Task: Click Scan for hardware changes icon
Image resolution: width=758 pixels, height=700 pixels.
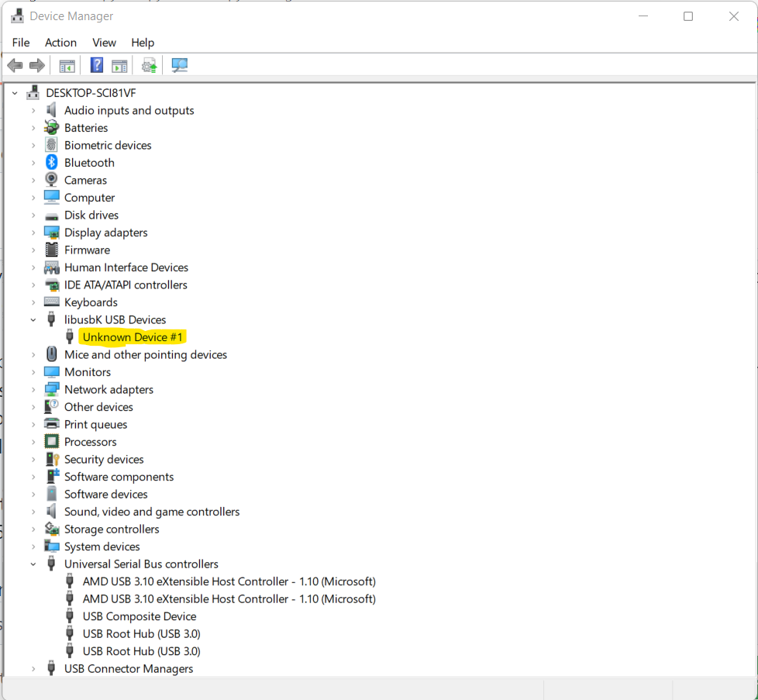Action: click(179, 65)
